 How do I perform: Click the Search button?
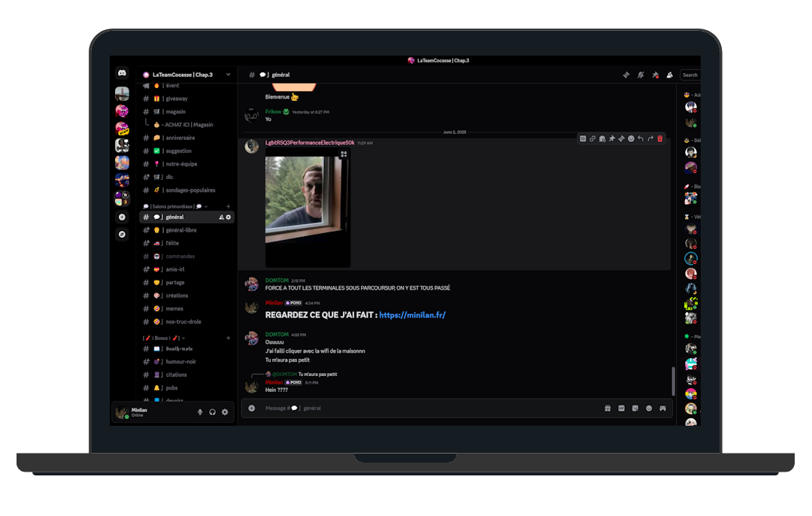[690, 74]
